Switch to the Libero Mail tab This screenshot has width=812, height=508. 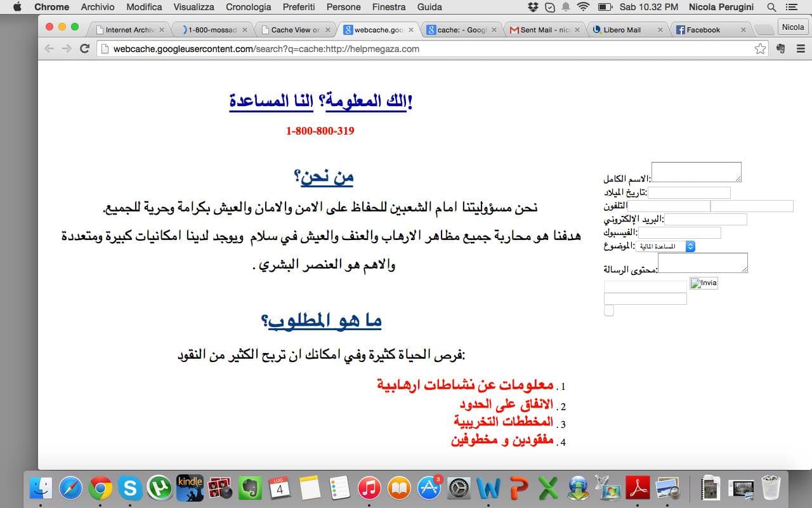point(627,30)
